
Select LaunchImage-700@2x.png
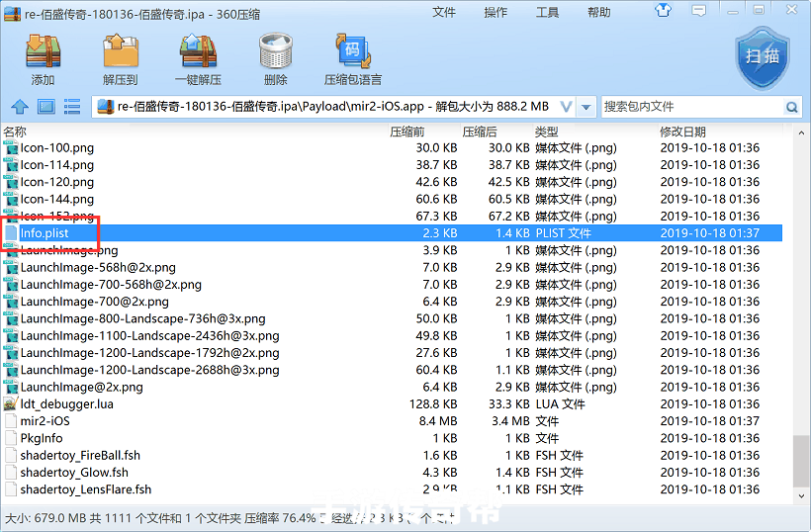point(94,302)
